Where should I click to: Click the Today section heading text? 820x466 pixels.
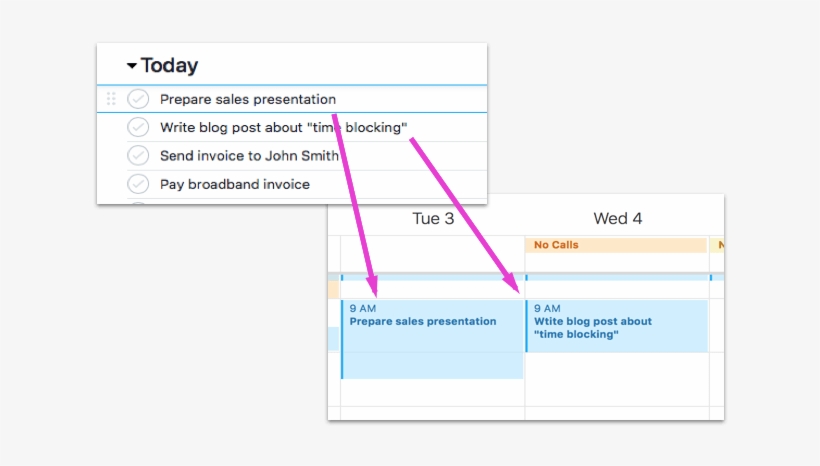pos(169,66)
